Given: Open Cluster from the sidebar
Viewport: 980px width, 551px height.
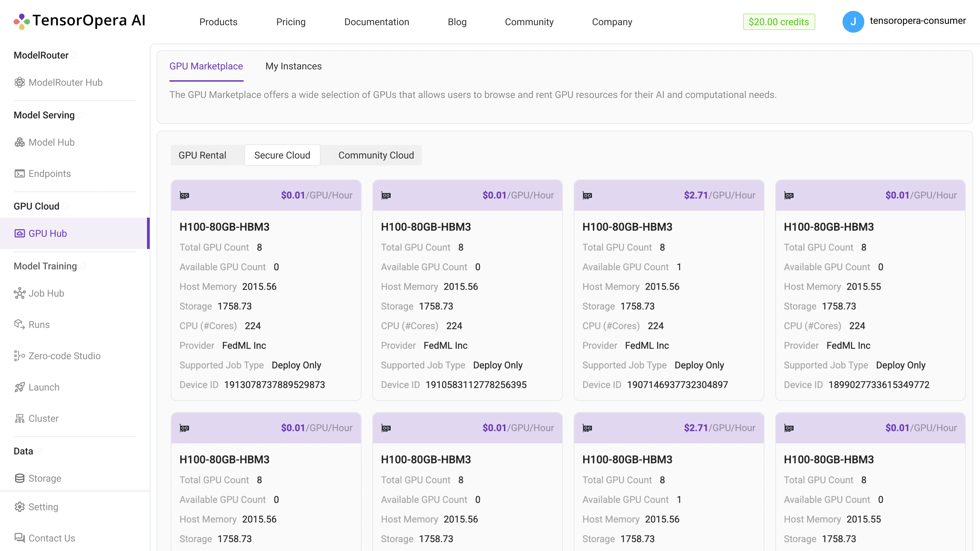Looking at the screenshot, I should pyautogui.click(x=44, y=418).
